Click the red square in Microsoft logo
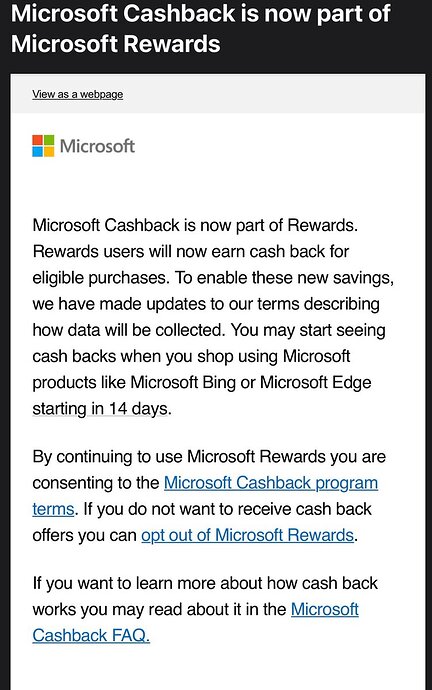 37,140
